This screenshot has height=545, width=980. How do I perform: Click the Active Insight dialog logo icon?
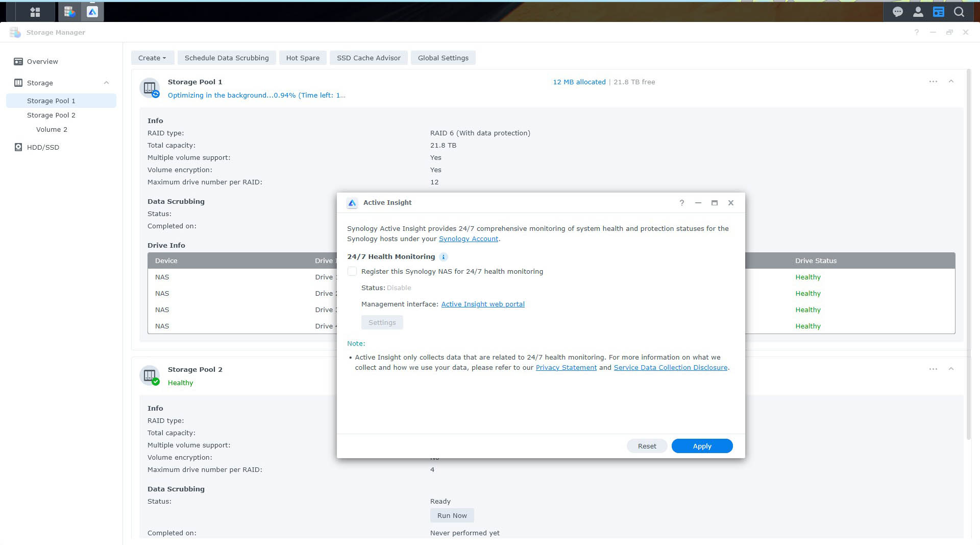click(x=352, y=203)
